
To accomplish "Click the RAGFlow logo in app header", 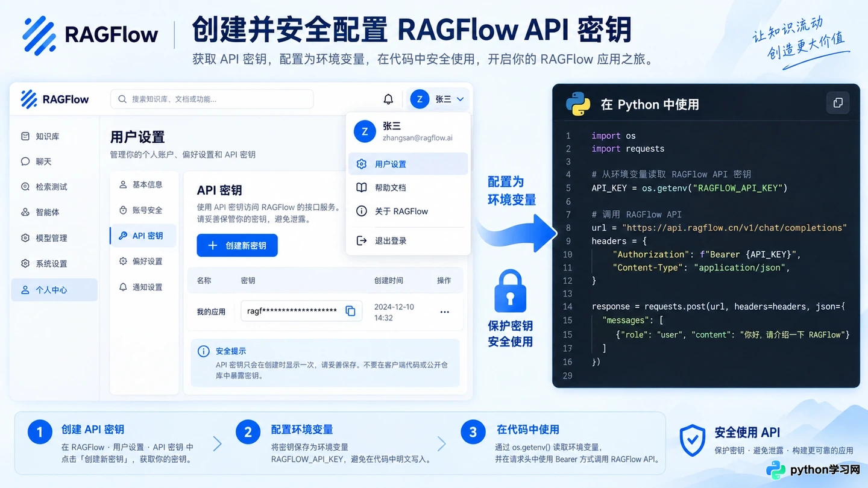I will click(55, 99).
